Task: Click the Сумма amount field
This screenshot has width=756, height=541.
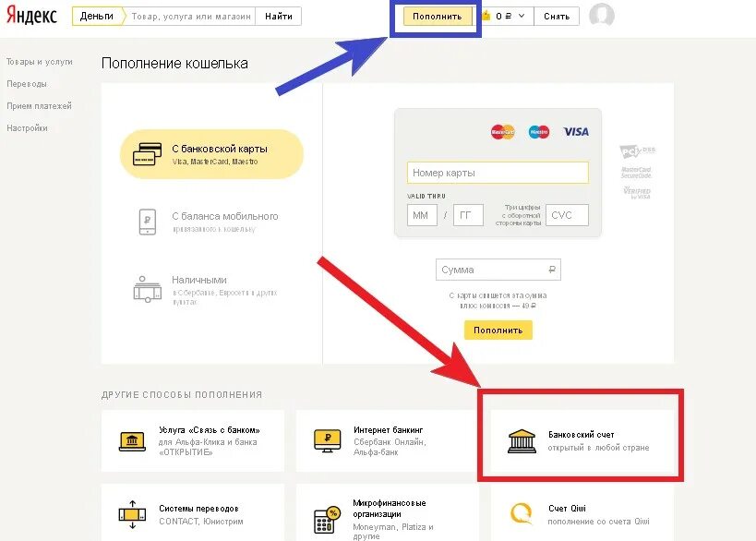Action: [498, 270]
